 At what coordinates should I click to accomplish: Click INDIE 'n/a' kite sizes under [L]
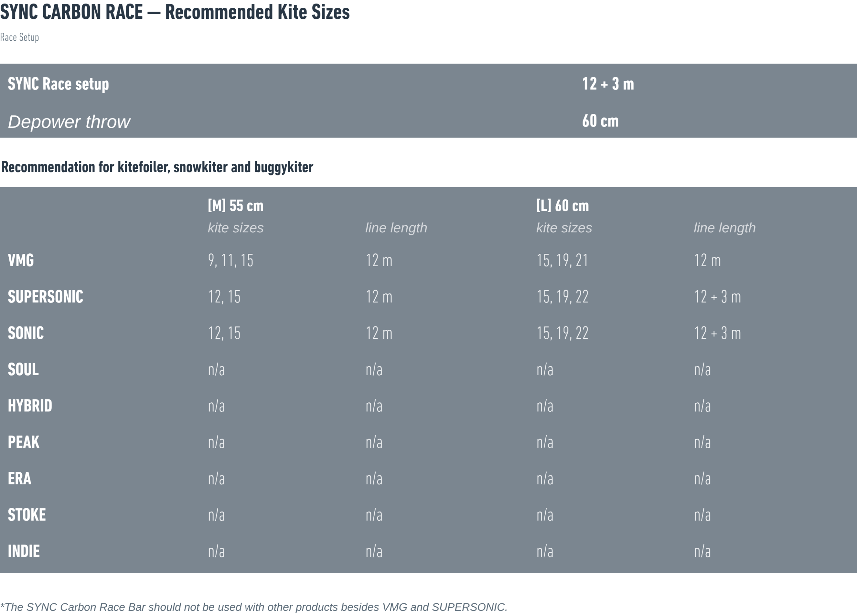click(545, 551)
